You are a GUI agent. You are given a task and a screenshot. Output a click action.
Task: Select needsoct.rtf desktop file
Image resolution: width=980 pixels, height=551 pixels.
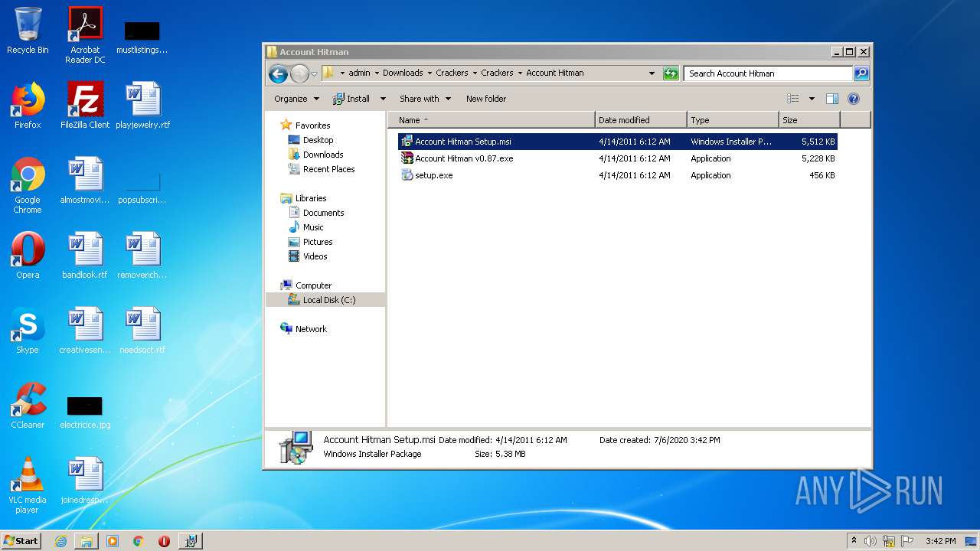point(142,331)
